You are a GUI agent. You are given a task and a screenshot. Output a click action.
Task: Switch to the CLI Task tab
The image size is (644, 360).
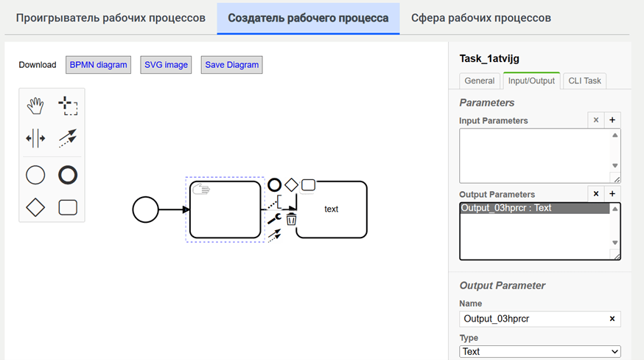(584, 80)
